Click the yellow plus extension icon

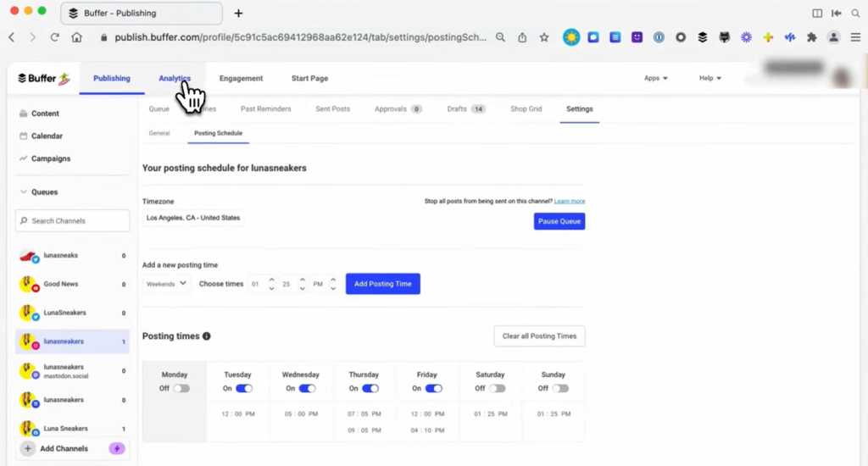click(768, 37)
